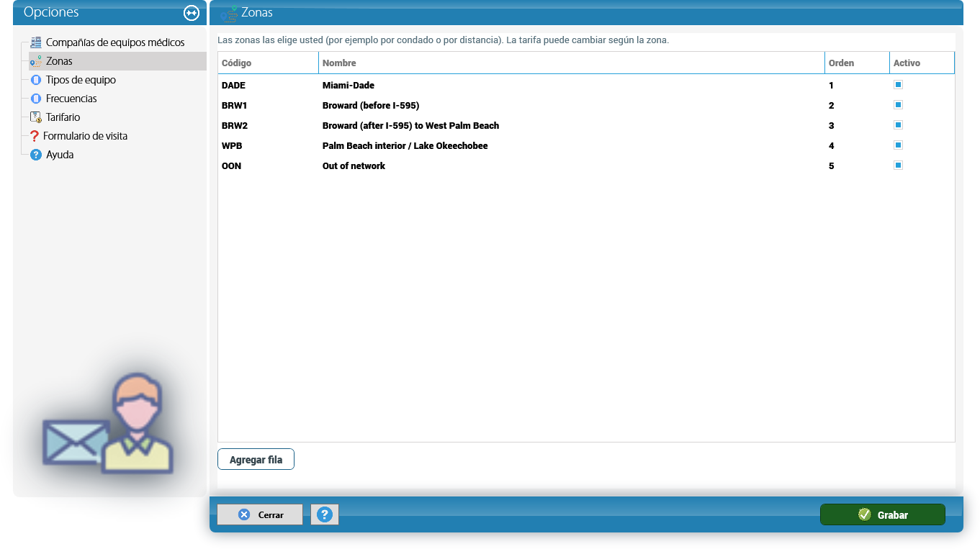Click the Frecuencias icon in sidebar
980x549 pixels.
tap(36, 99)
